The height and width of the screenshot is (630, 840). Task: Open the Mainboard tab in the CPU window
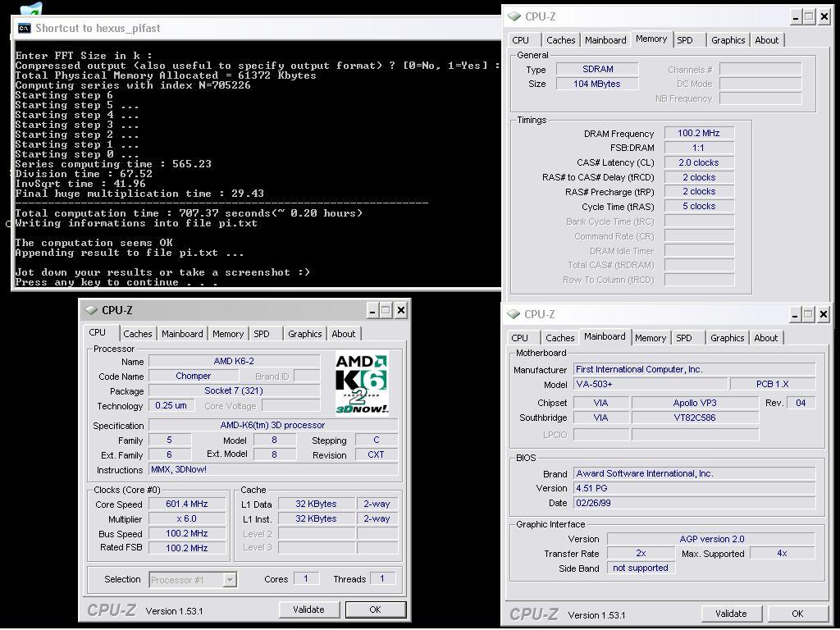(x=182, y=334)
